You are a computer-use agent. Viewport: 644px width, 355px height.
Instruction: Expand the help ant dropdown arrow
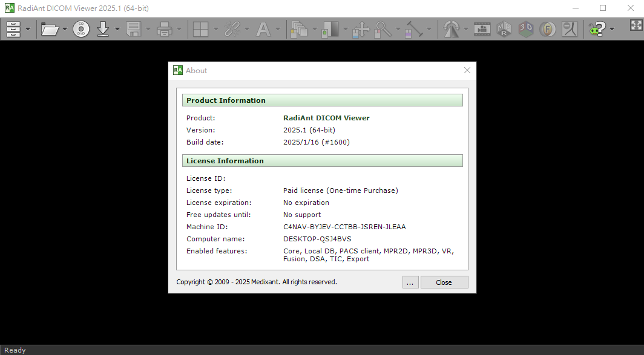click(x=612, y=28)
